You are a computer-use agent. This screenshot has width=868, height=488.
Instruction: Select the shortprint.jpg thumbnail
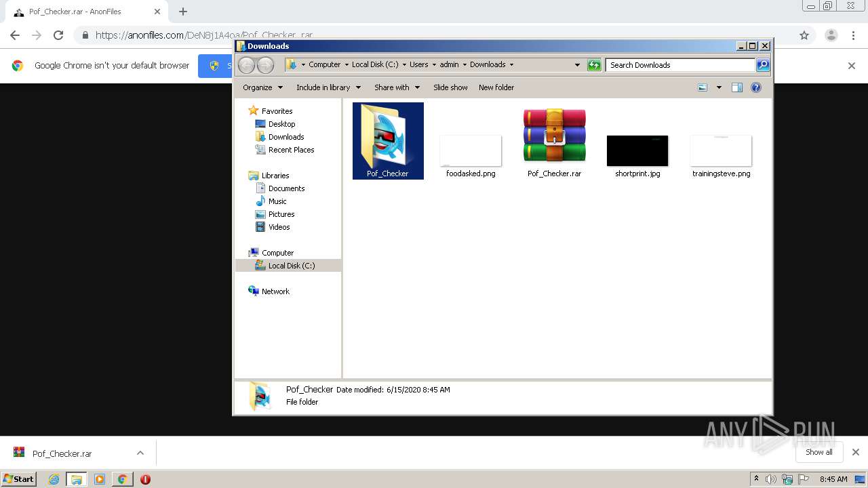(x=637, y=150)
